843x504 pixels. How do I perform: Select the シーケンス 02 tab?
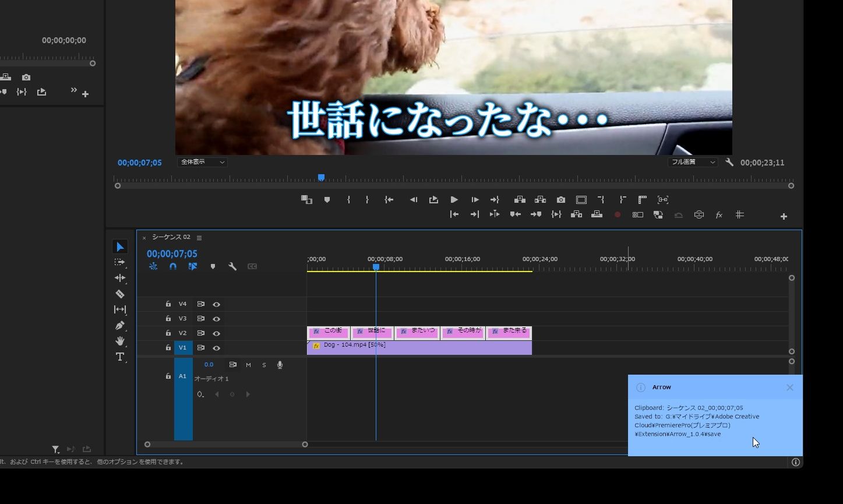170,237
